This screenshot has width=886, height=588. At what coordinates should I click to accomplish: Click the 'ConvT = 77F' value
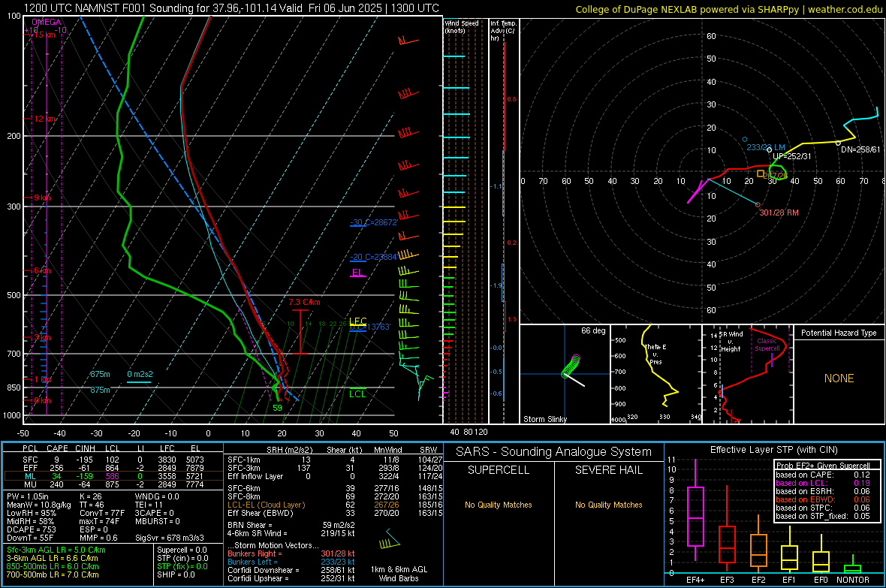pos(101,514)
